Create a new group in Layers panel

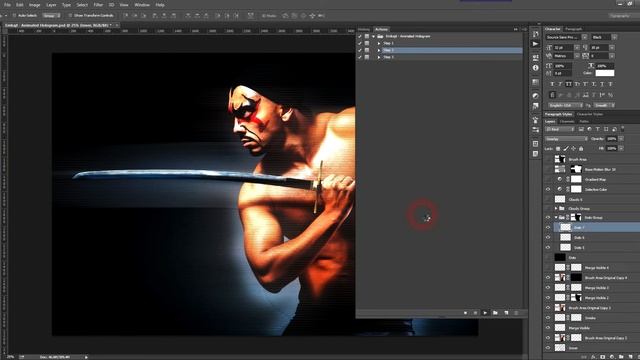tap(620, 357)
